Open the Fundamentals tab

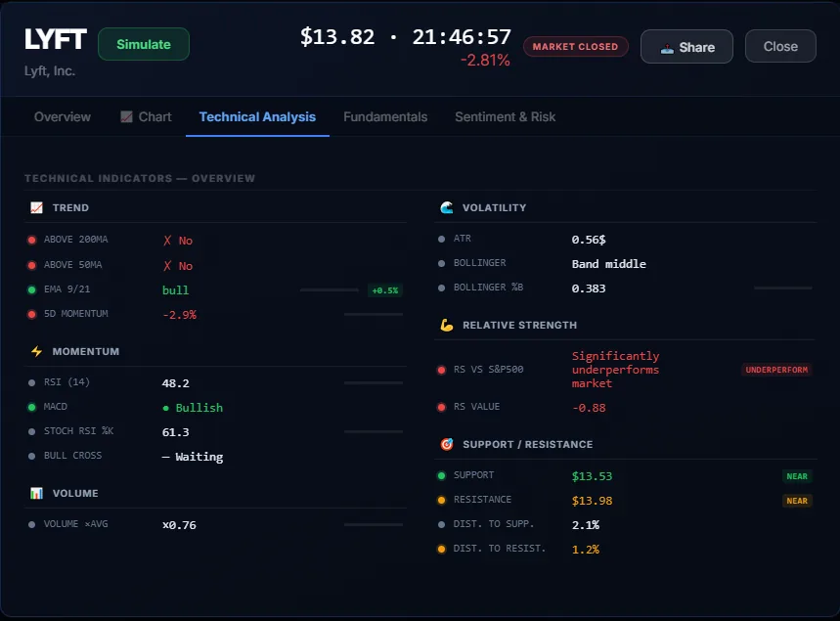[x=385, y=116]
